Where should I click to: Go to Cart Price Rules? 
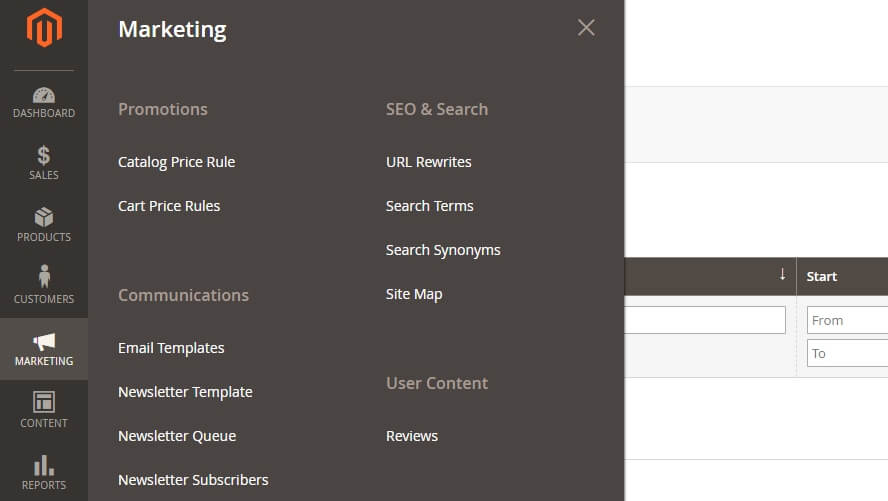pos(169,206)
